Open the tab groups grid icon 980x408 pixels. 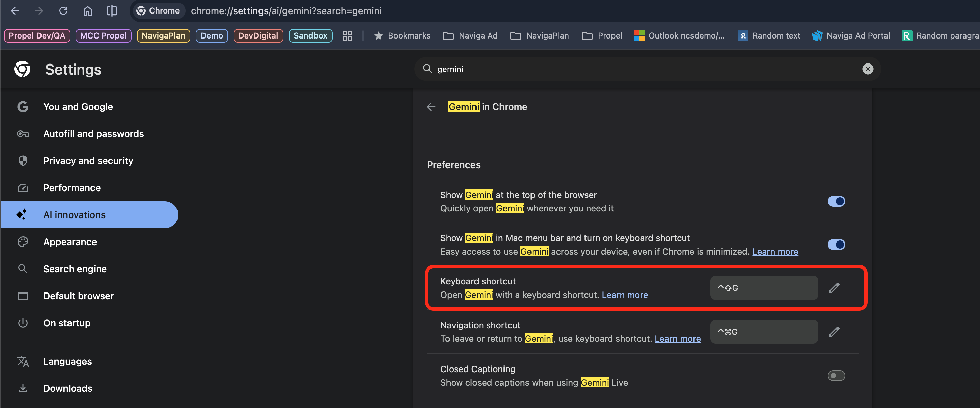[347, 36]
